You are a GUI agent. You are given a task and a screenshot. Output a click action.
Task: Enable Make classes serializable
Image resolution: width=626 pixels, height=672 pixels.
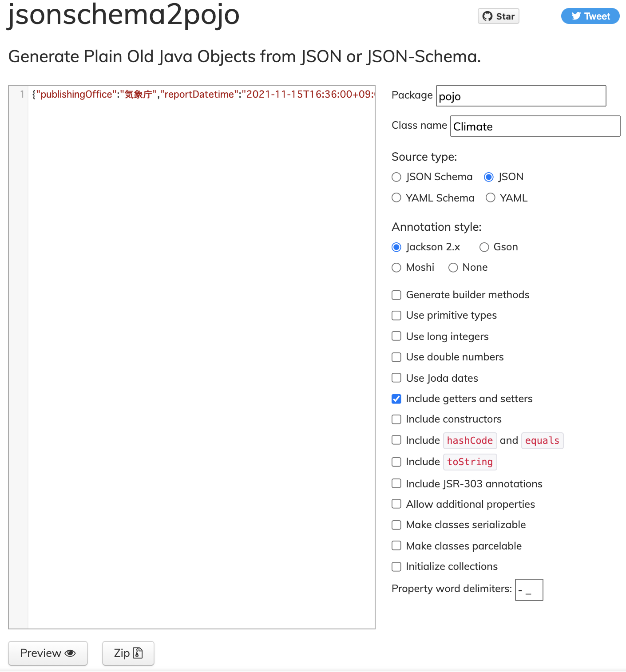point(396,525)
